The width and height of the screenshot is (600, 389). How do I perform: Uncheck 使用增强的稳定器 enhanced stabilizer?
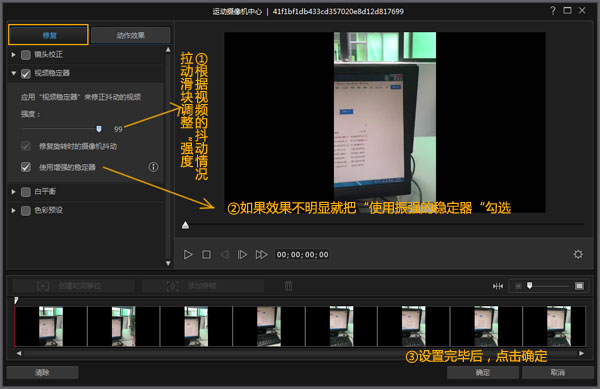tap(26, 167)
